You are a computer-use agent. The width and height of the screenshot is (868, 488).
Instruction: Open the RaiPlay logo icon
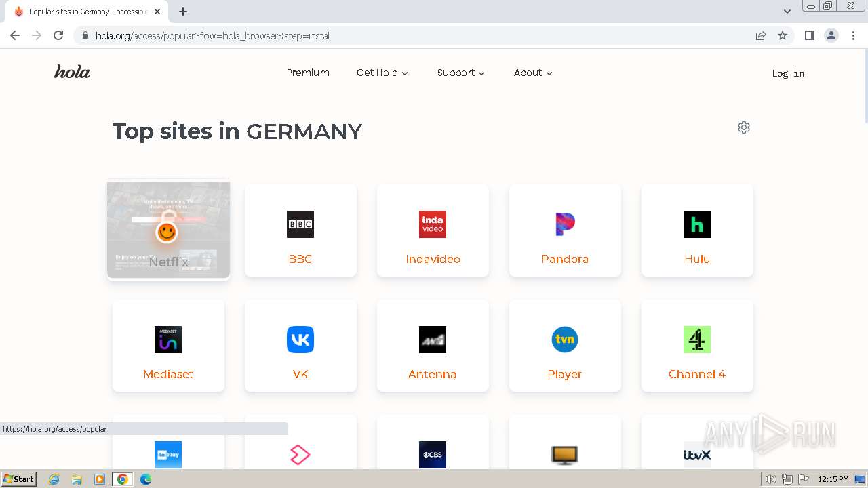click(x=168, y=455)
